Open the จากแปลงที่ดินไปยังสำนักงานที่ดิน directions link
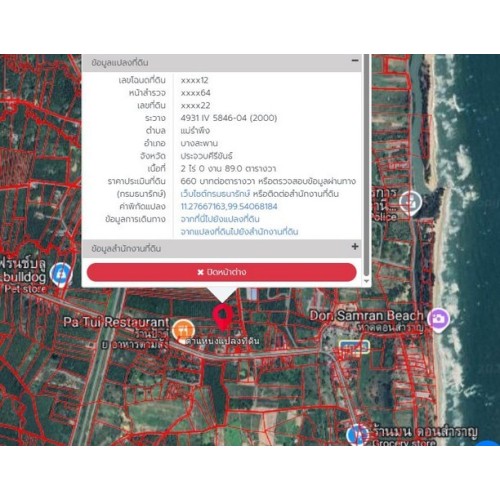Screen dimensions: 500x500 tap(239, 232)
